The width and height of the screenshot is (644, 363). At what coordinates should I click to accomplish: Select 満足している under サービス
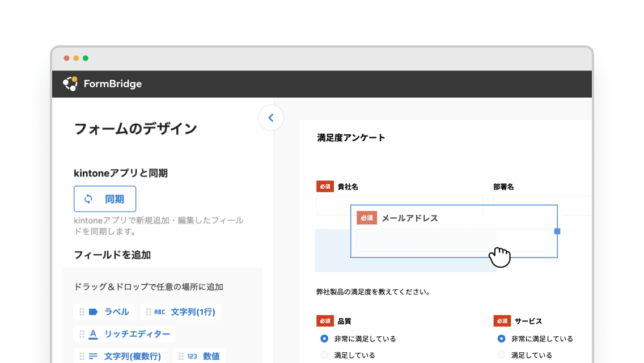pyautogui.click(x=501, y=355)
